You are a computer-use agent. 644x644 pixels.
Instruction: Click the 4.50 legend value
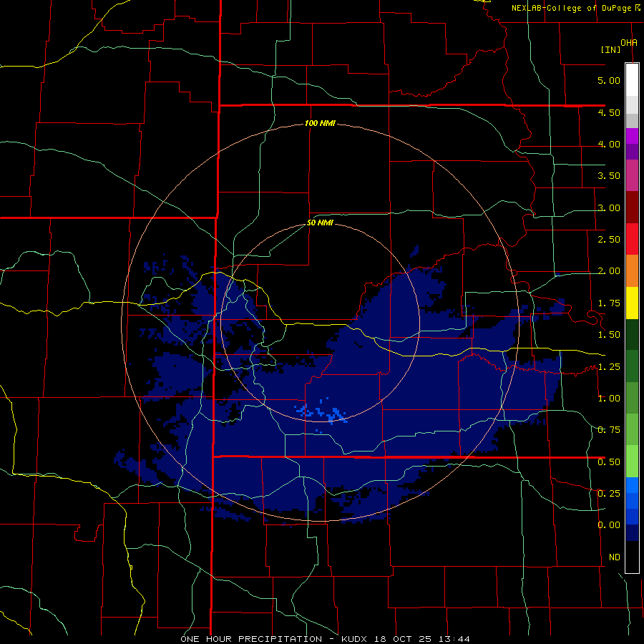pyautogui.click(x=609, y=112)
